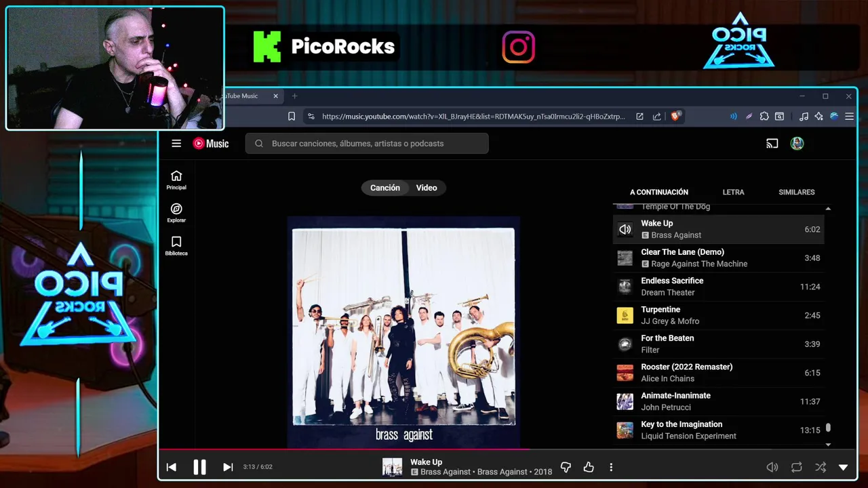Open the SIMILARES tab
868x488 pixels.
coord(797,192)
